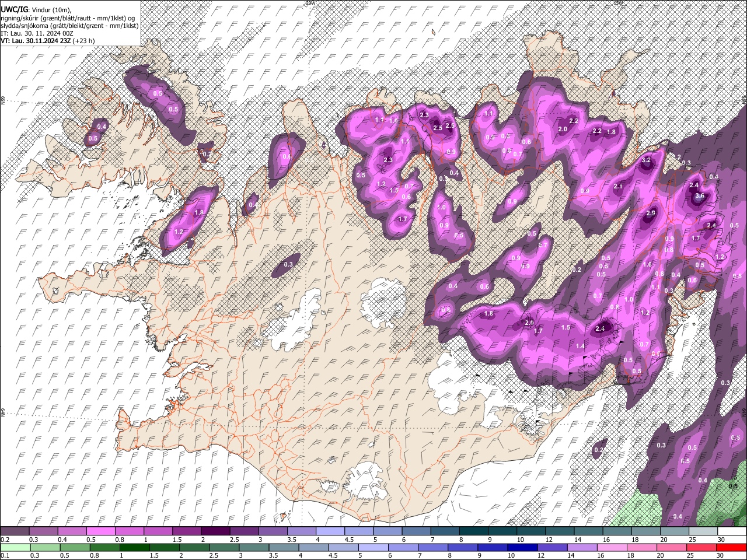The width and height of the screenshot is (747, 560).
Task: Click the white top-row legend swatch above 30
Action: (732, 531)
